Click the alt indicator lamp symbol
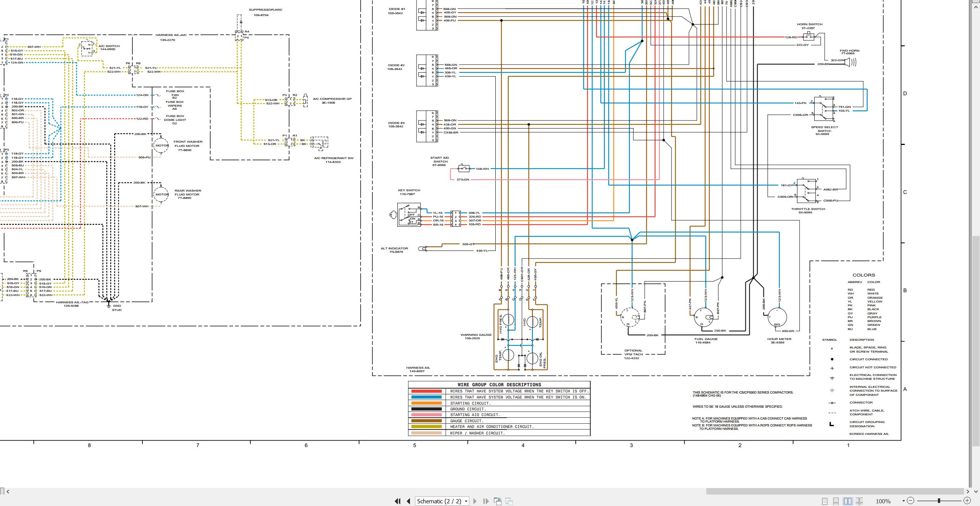980x506 pixels. point(423,249)
